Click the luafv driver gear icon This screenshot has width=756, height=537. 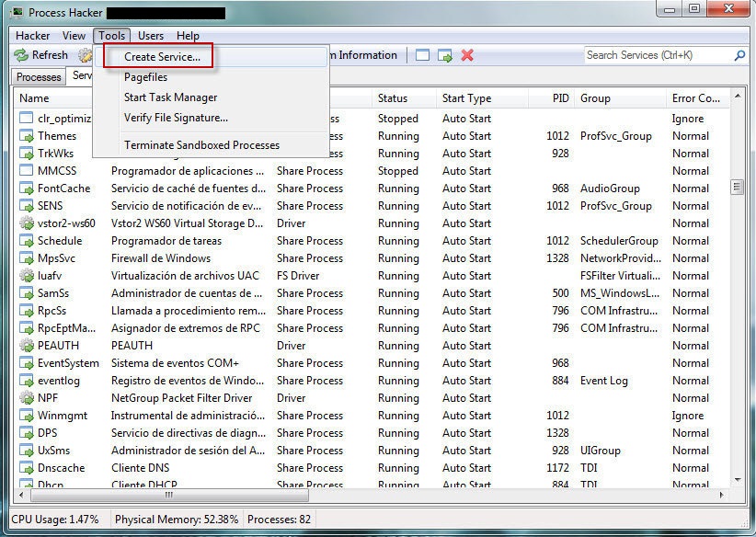tap(26, 276)
